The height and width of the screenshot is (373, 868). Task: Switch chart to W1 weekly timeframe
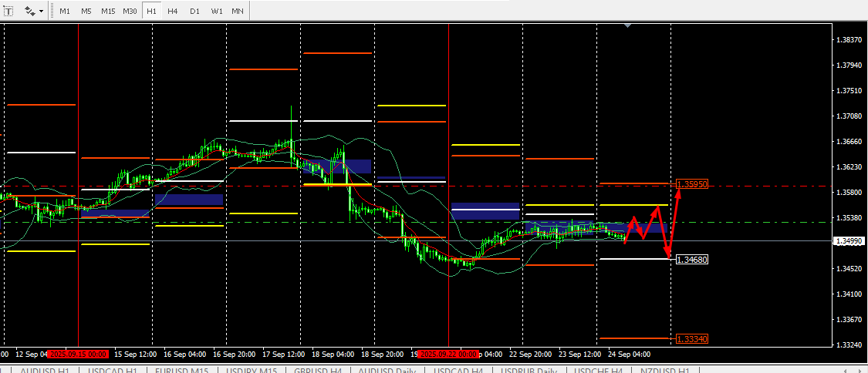coord(216,11)
